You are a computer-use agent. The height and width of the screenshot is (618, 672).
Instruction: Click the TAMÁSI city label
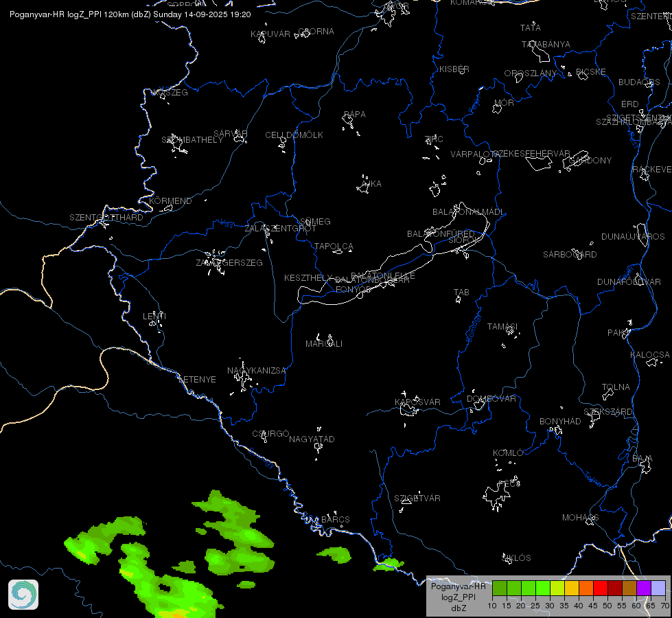(x=502, y=327)
